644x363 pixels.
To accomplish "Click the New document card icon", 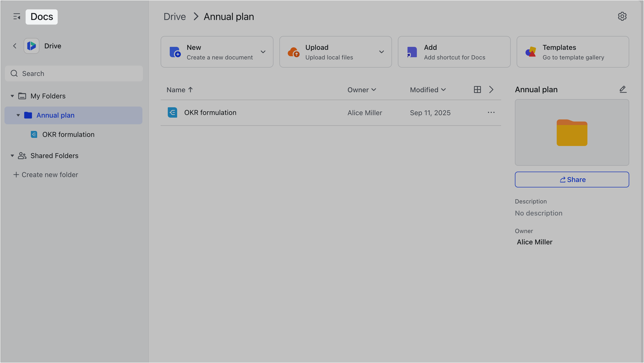I will (175, 52).
